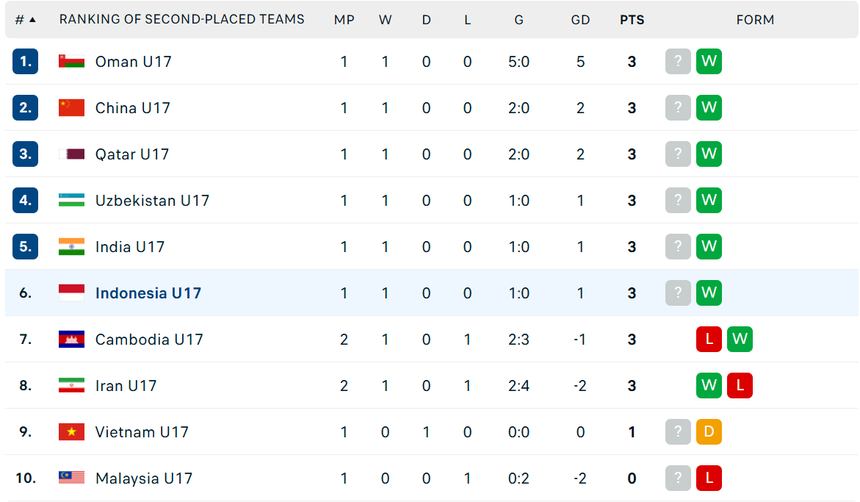The height and width of the screenshot is (502, 860).
Task: Click the FORM column header
Action: click(755, 19)
